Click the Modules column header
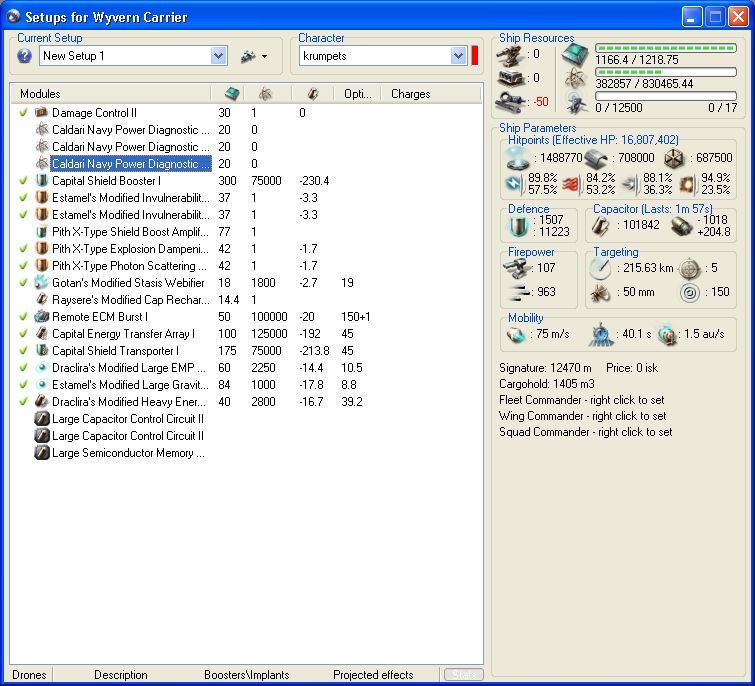Image resolution: width=755 pixels, height=686 pixels. tap(111, 94)
